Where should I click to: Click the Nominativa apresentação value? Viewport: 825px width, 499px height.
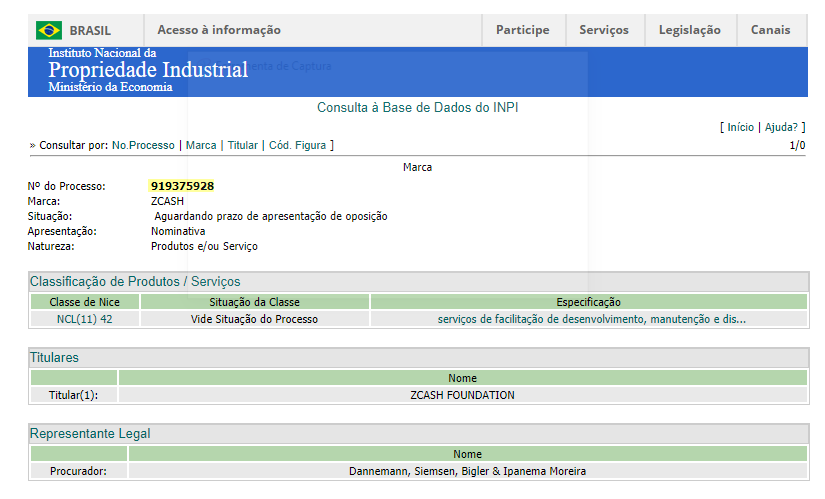178,231
